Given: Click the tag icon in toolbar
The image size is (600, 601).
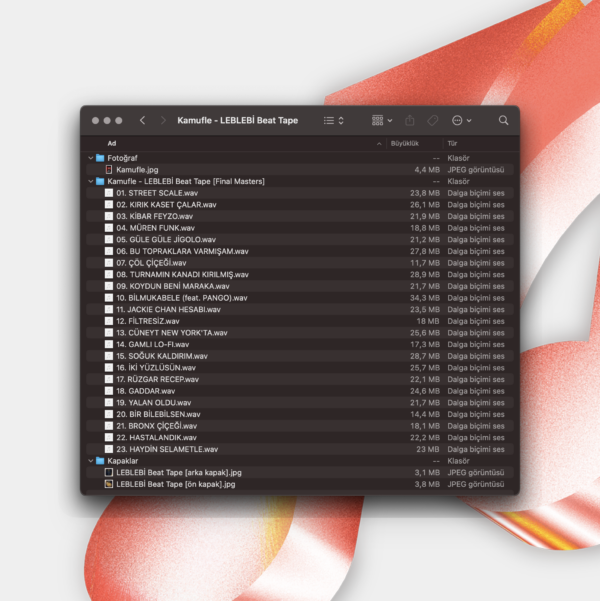Looking at the screenshot, I should click(x=433, y=120).
